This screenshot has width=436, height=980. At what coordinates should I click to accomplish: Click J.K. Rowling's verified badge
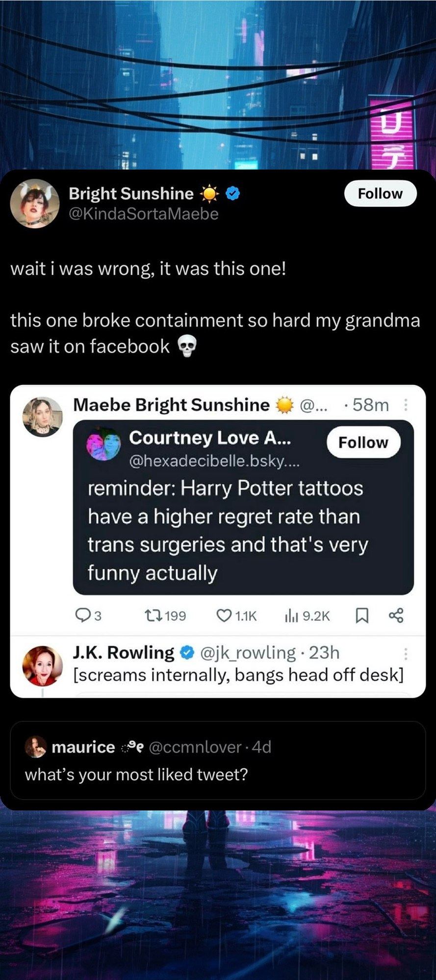(186, 653)
